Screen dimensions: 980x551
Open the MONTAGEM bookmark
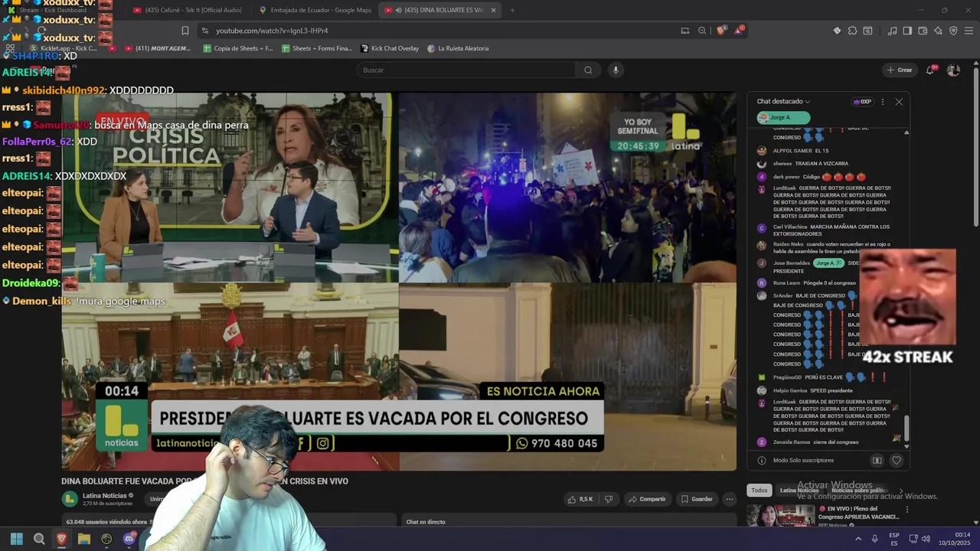157,48
